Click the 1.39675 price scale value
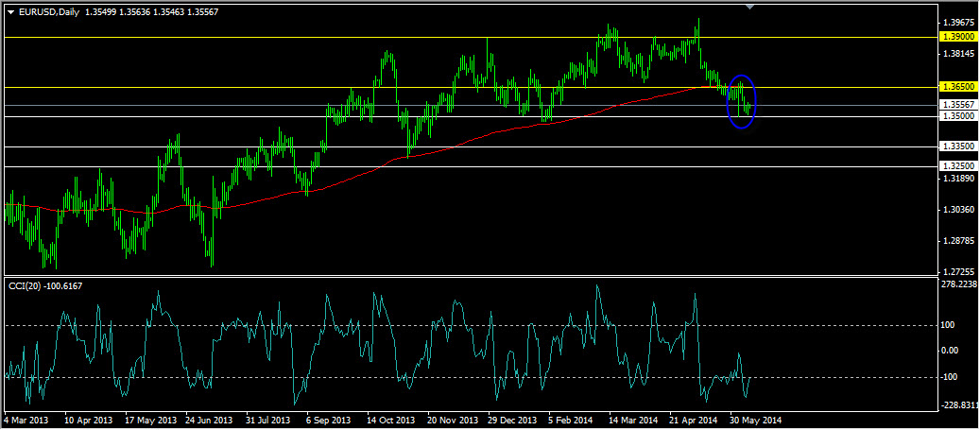 tap(960, 23)
